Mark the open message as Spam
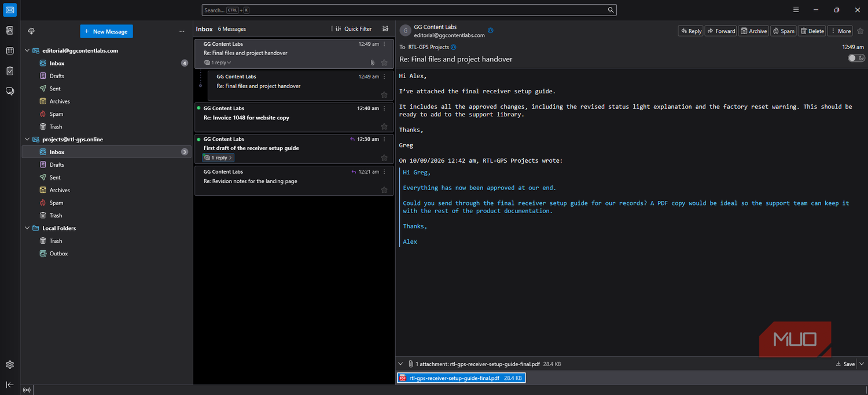Viewport: 868px width, 395px height. point(784,31)
